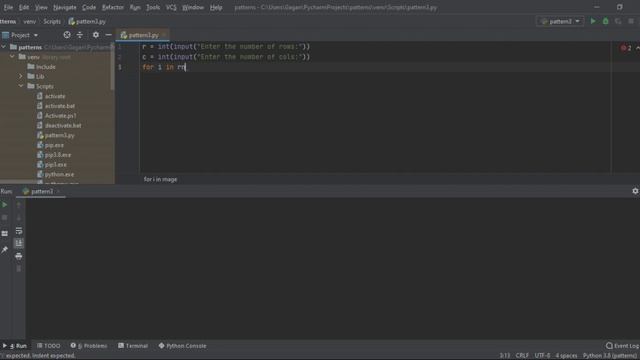Open the Code menu

tap(89, 7)
